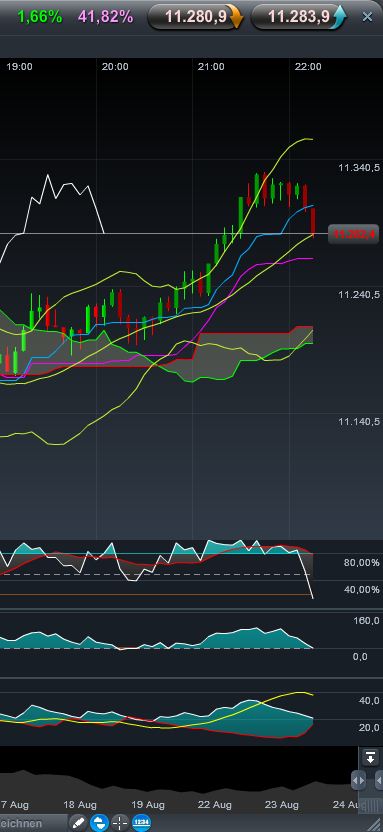Click the red current price label on the axis
This screenshot has height=832, width=383.
[x=353, y=233]
